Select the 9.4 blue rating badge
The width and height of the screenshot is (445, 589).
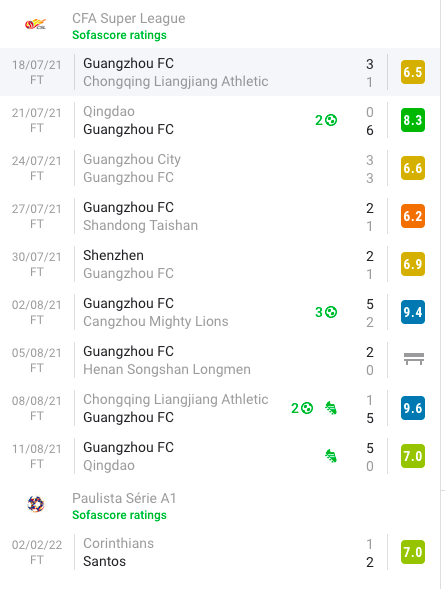(413, 312)
